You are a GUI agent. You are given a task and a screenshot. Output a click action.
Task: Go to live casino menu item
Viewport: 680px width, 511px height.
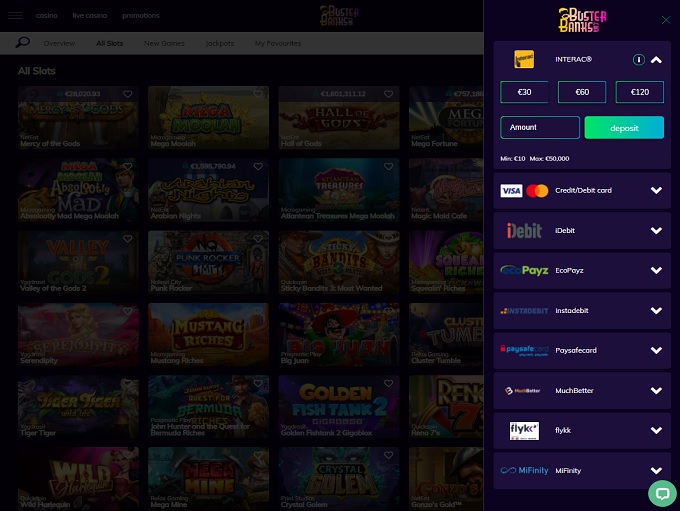tap(89, 16)
